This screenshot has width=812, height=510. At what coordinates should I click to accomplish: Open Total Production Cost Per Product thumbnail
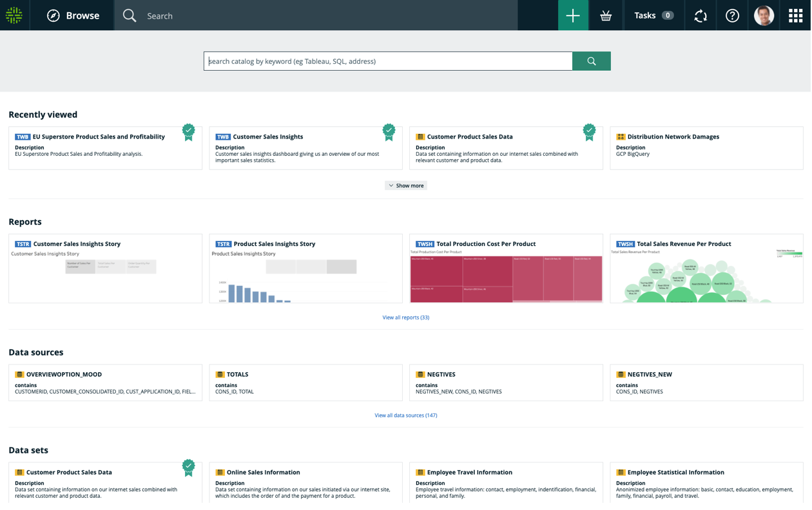point(506,278)
